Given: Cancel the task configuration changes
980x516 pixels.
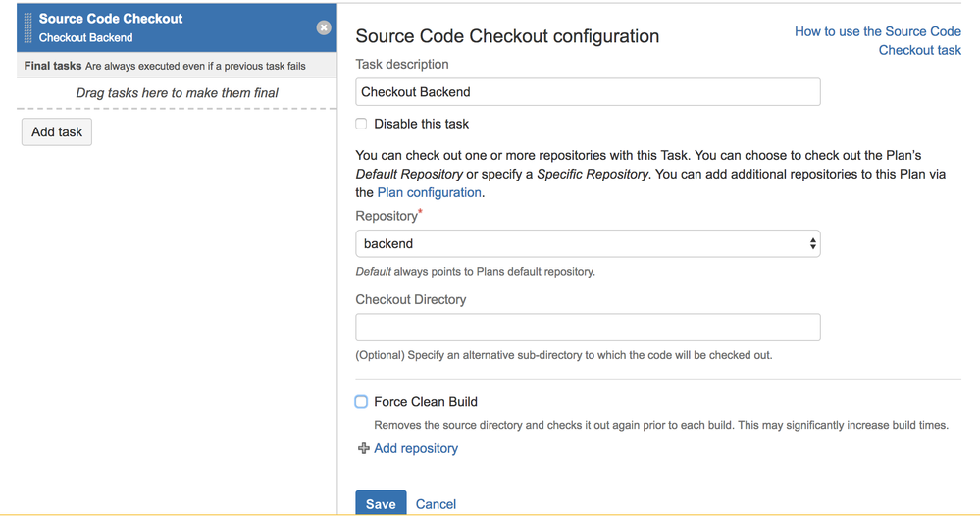Looking at the screenshot, I should click(436, 503).
